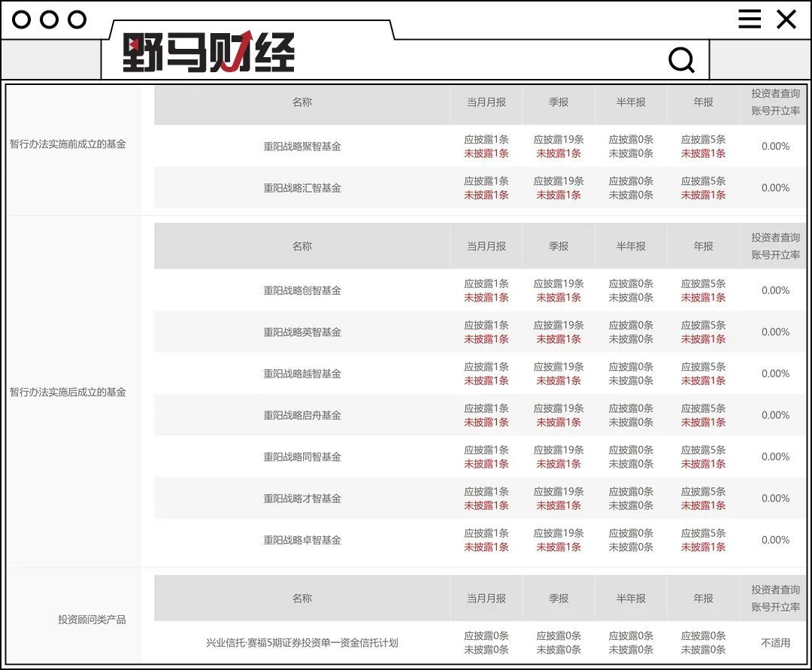This screenshot has width=812, height=670.
Task: Click 汇智基金 0.00% account rate
Action: [x=775, y=188]
